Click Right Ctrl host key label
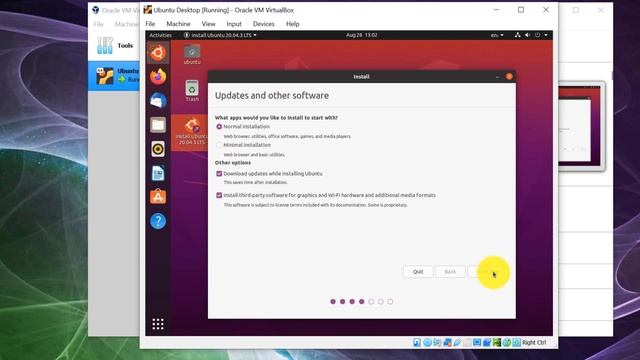The height and width of the screenshot is (360, 640). click(534, 342)
